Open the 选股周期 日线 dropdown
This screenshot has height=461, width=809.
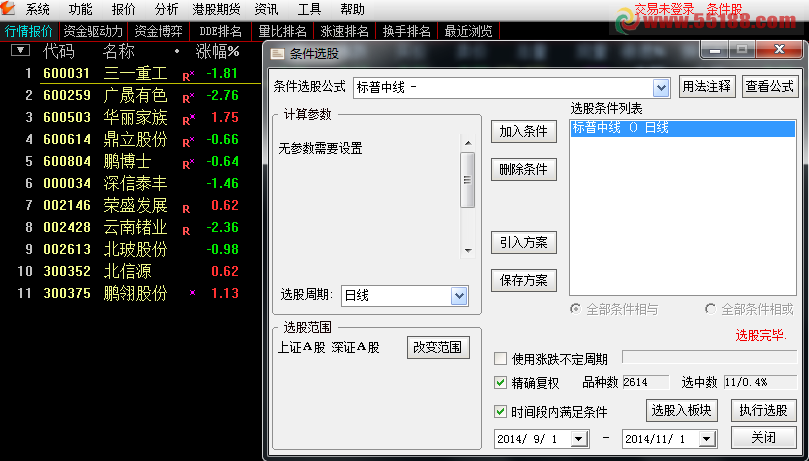pos(459,296)
